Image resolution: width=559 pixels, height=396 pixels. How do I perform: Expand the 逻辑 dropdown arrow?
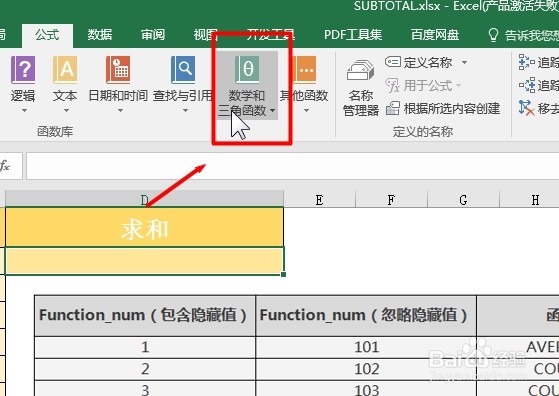click(24, 110)
